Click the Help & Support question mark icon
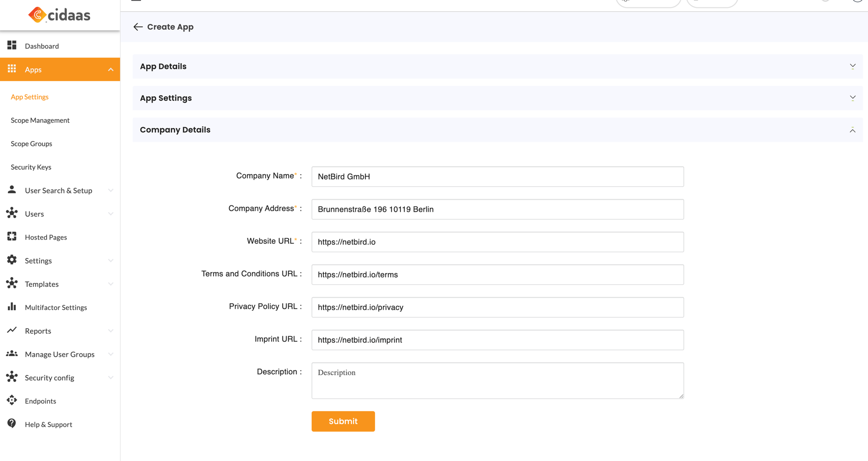 [x=12, y=424]
